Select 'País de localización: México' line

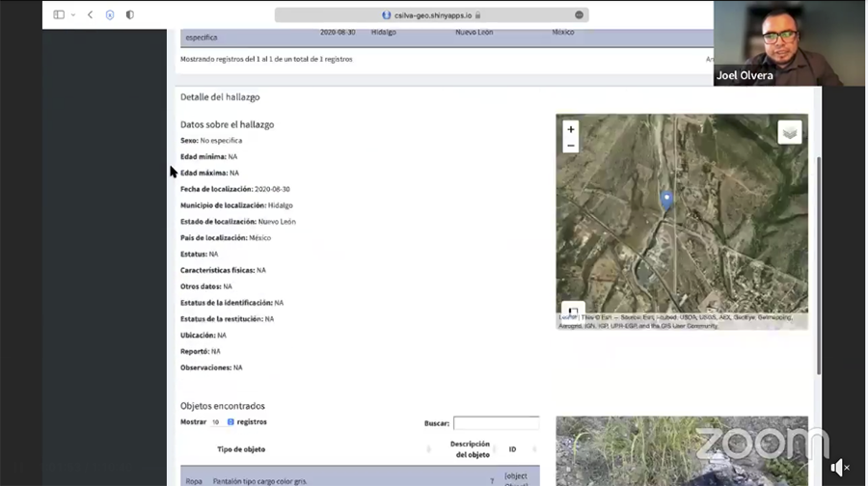pos(226,238)
